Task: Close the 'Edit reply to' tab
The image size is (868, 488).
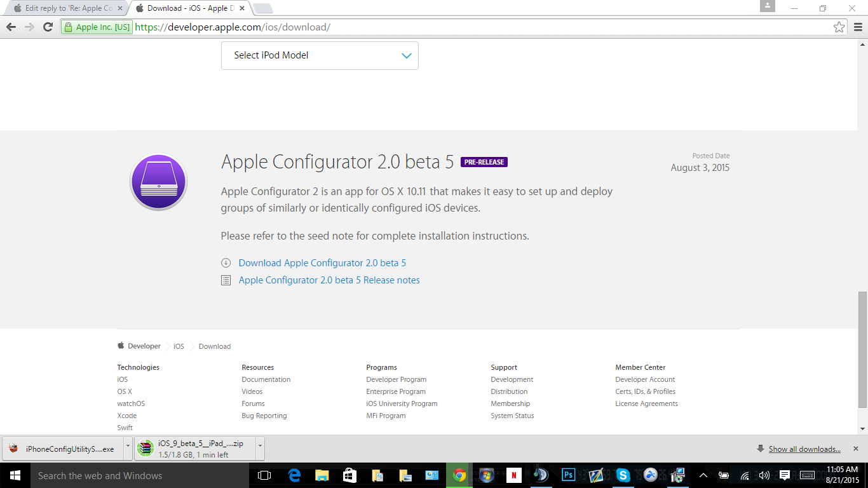Action: [x=119, y=8]
